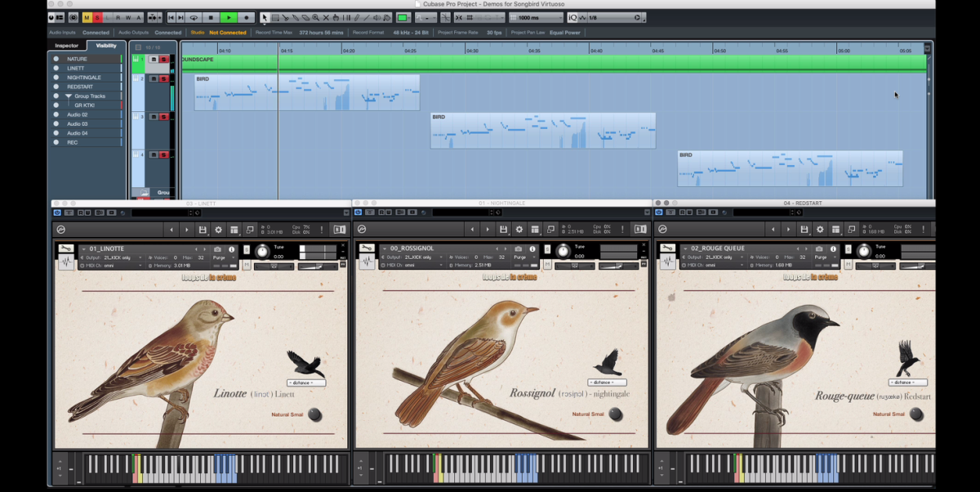This screenshot has width=980, height=492.
Task: Solo track 2 with its S button
Action: tap(163, 78)
